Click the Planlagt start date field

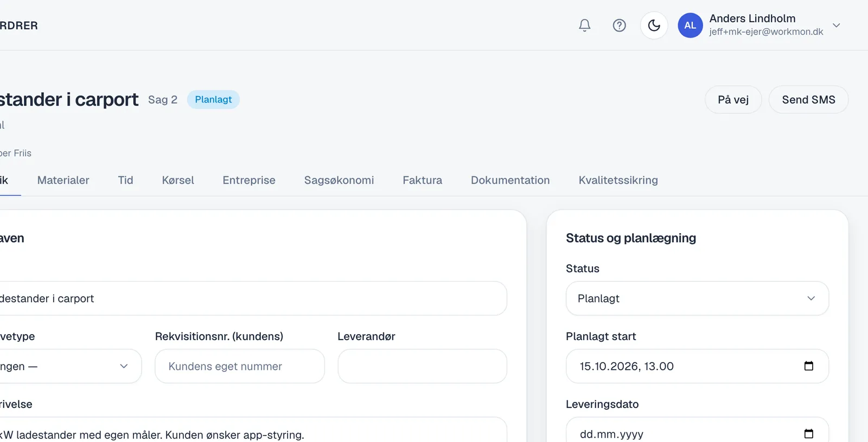tap(697, 366)
